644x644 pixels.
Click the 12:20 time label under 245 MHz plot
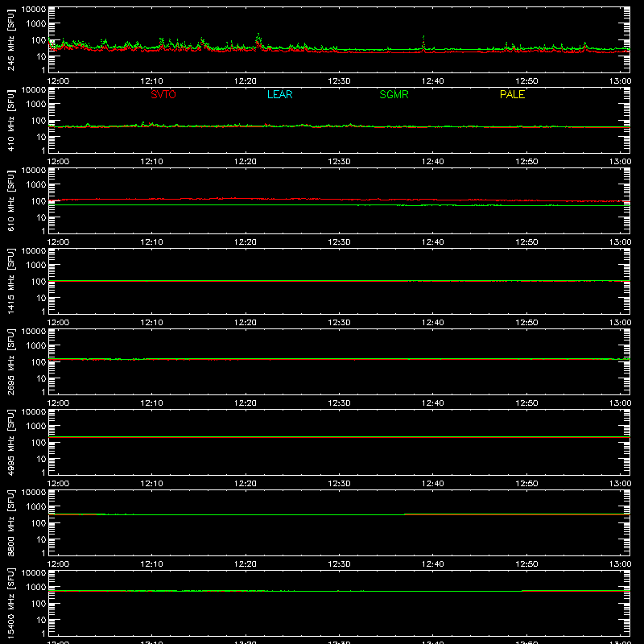tap(246, 81)
